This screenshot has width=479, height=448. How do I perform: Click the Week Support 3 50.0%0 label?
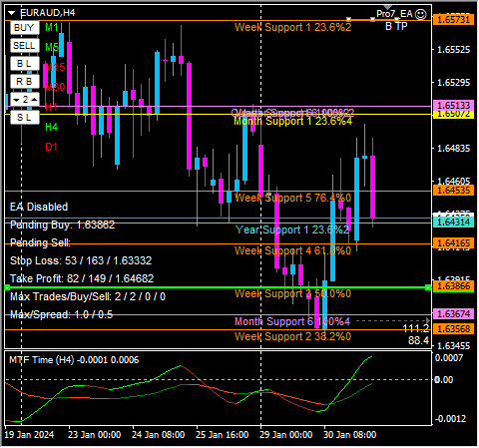coord(293,293)
